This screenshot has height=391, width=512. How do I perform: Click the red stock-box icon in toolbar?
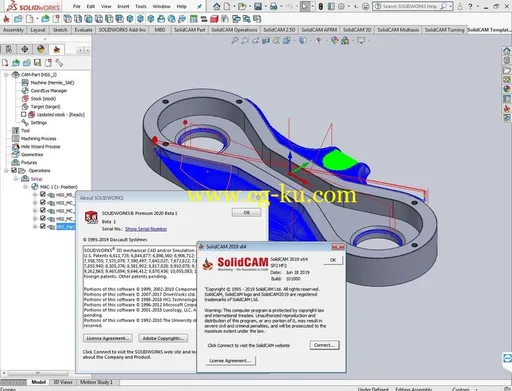(x=214, y=19)
